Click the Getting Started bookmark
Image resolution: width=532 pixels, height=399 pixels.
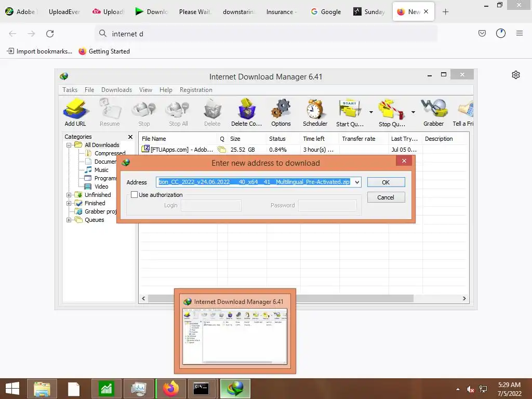click(x=104, y=51)
